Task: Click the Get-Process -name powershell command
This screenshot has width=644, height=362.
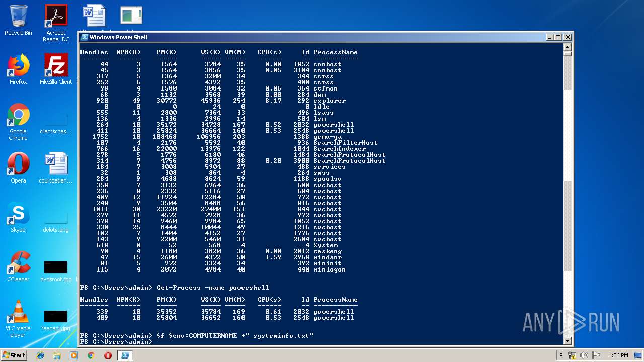Action: [213, 288]
